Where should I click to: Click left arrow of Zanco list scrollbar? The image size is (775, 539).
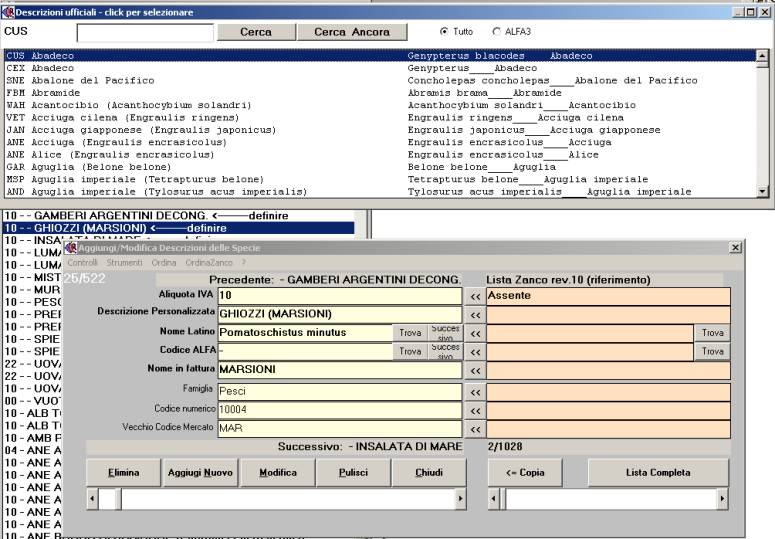click(494, 499)
